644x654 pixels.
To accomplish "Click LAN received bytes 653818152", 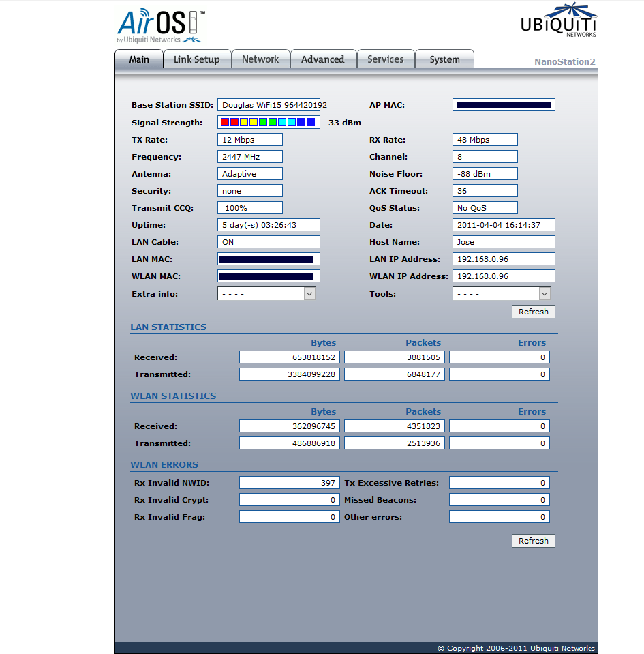I will 289,357.
